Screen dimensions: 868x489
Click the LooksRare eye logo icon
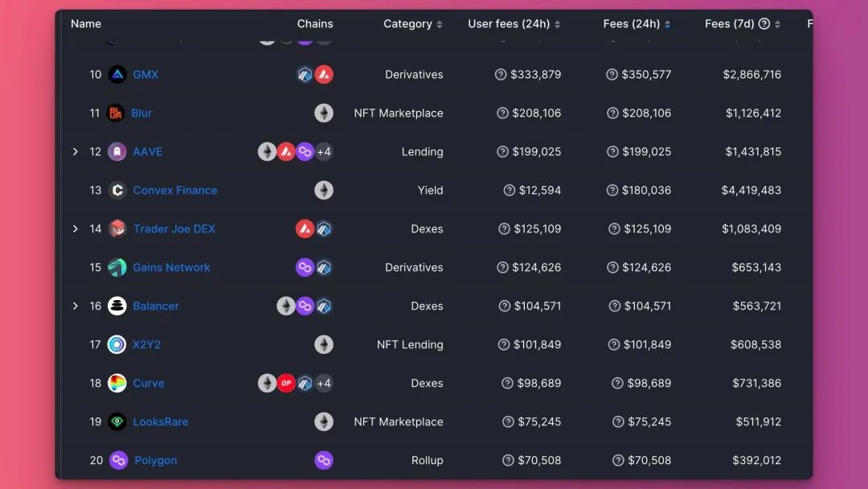117,421
